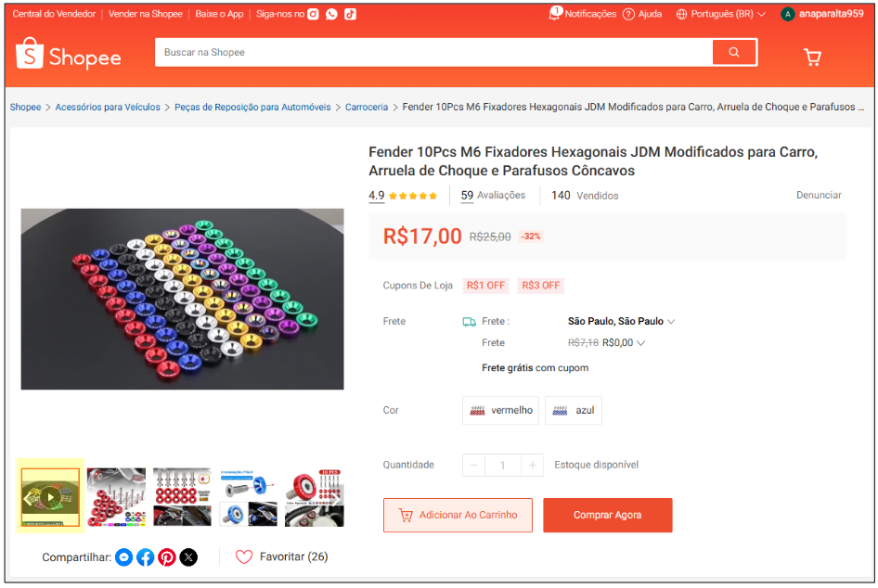Share via Facebook icon
The height and width of the screenshot is (588, 878).
click(x=146, y=557)
